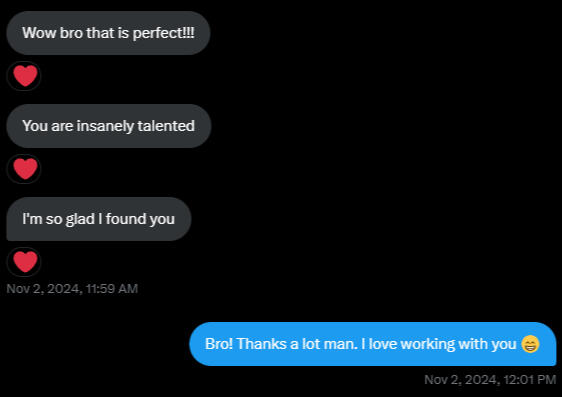Click the word "Thanks" in the sent message

261,344
